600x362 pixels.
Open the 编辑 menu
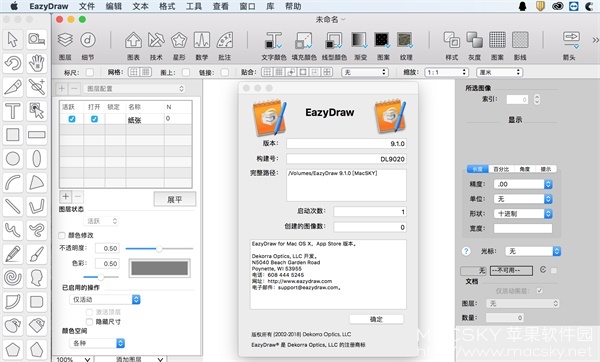click(x=114, y=7)
